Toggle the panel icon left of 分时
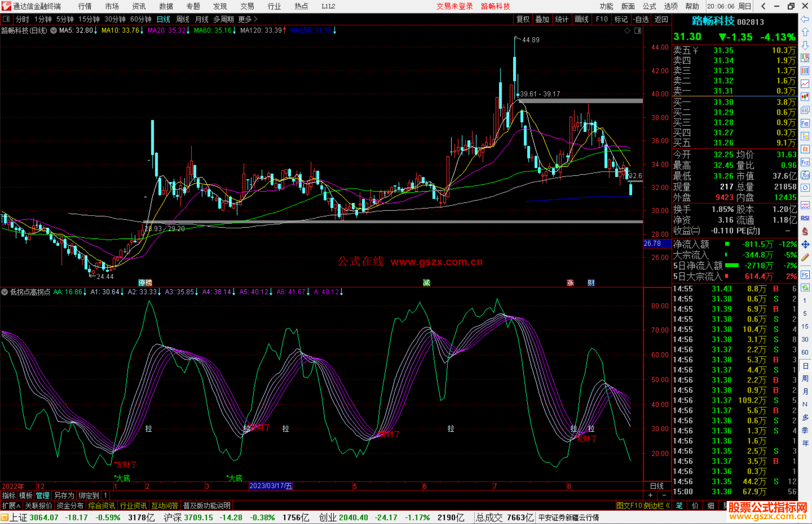 (x=6, y=19)
